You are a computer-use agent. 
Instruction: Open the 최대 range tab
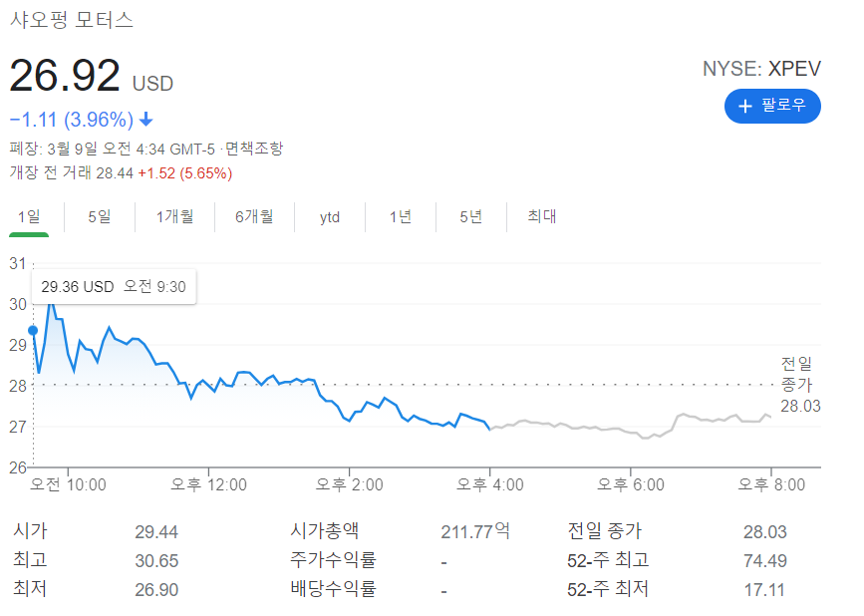click(542, 216)
